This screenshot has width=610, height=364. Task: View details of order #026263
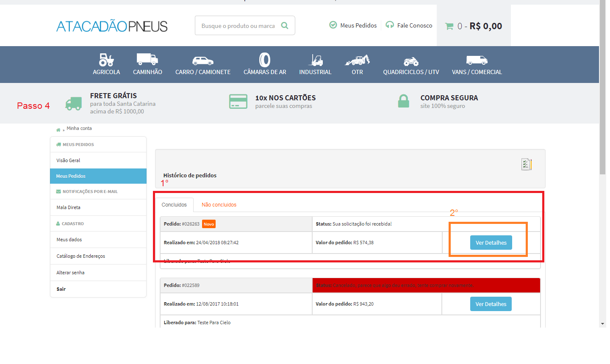tap(491, 243)
